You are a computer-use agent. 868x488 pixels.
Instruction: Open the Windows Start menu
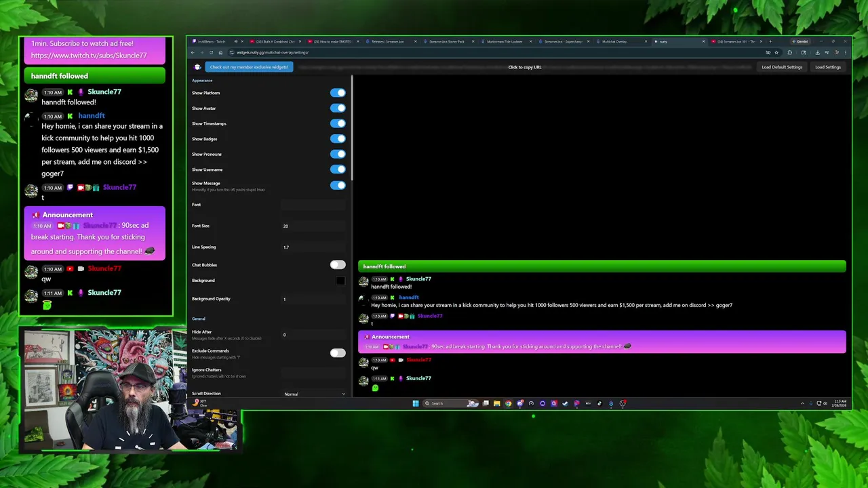point(416,403)
